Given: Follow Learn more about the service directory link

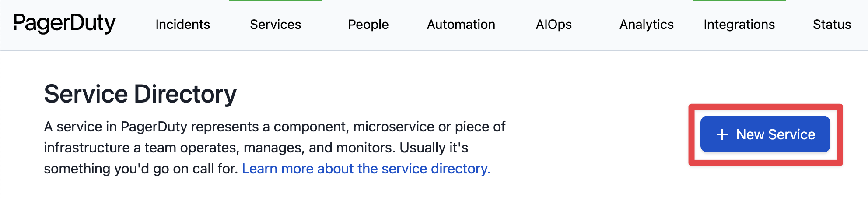Looking at the screenshot, I should pos(366,169).
